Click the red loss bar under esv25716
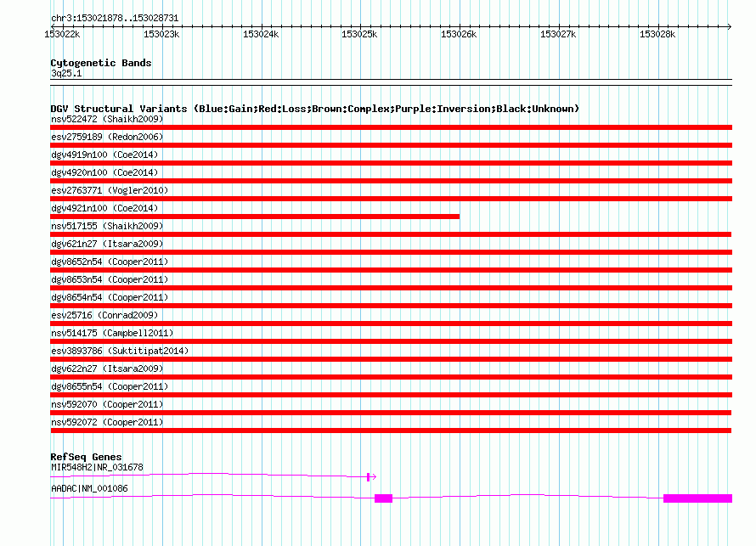Viewport: 756px width, 546px height. [391, 324]
